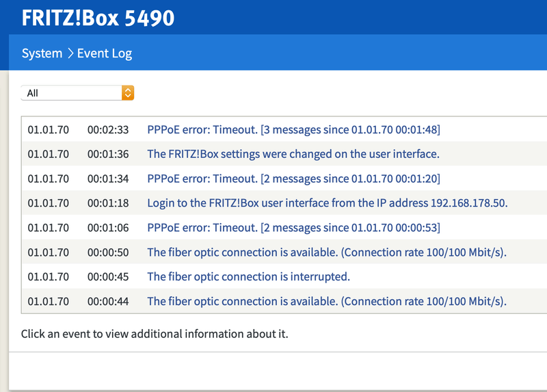This screenshot has width=547, height=392.
Task: Click the 00:01:18 timestamp cell
Action: [x=108, y=203]
